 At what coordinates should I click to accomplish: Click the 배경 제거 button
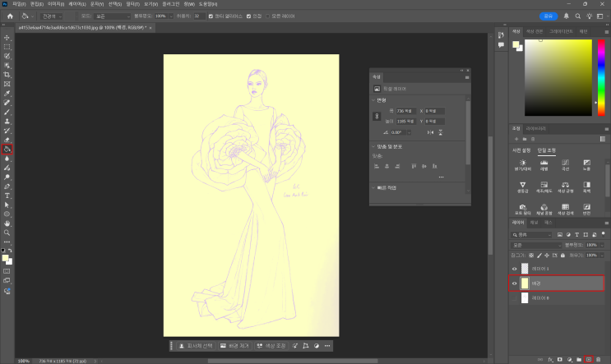(237, 346)
